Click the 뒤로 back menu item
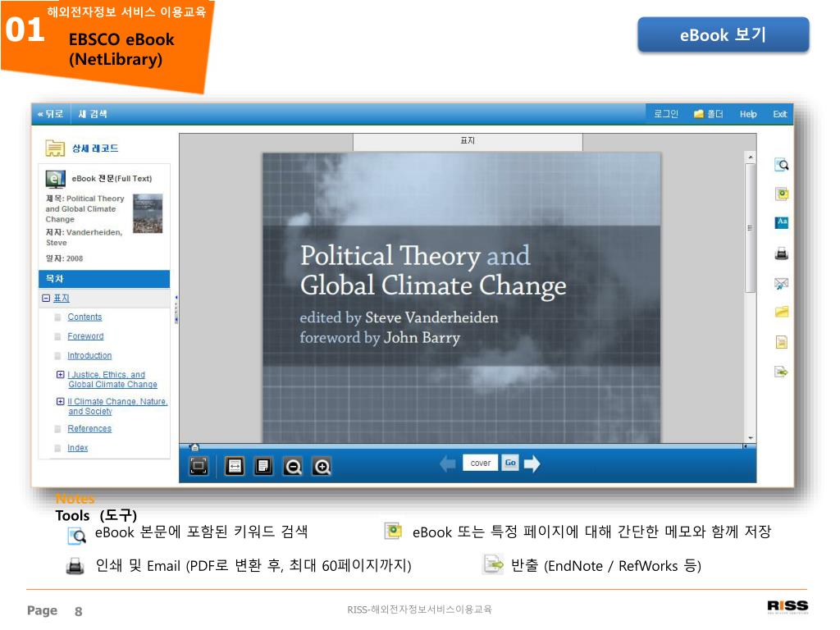 [50, 114]
